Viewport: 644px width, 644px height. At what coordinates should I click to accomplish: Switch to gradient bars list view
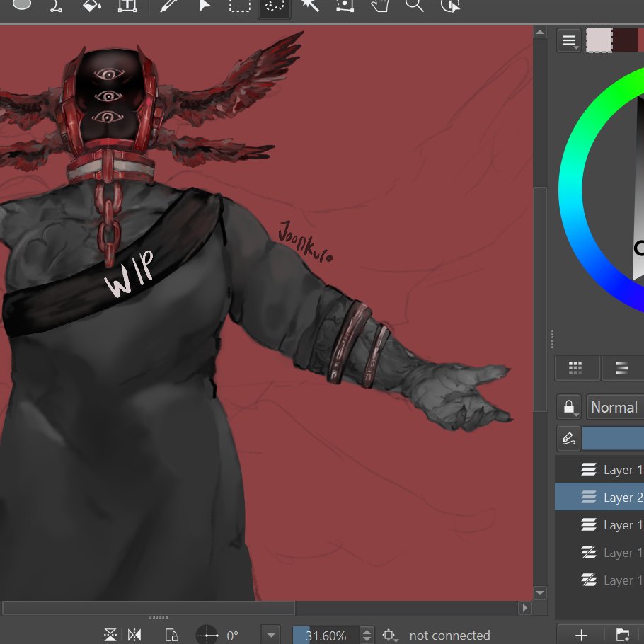(622, 368)
